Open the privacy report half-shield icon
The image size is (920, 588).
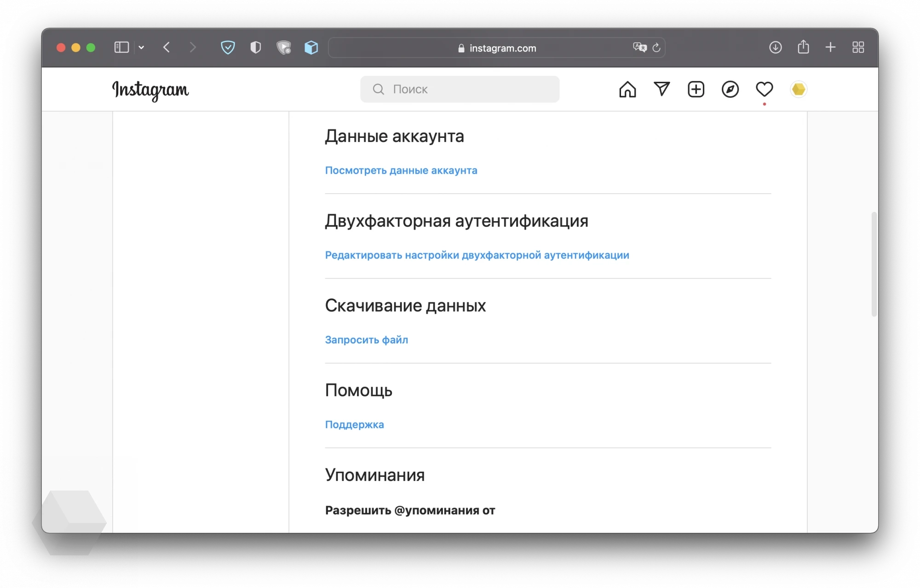(x=256, y=47)
